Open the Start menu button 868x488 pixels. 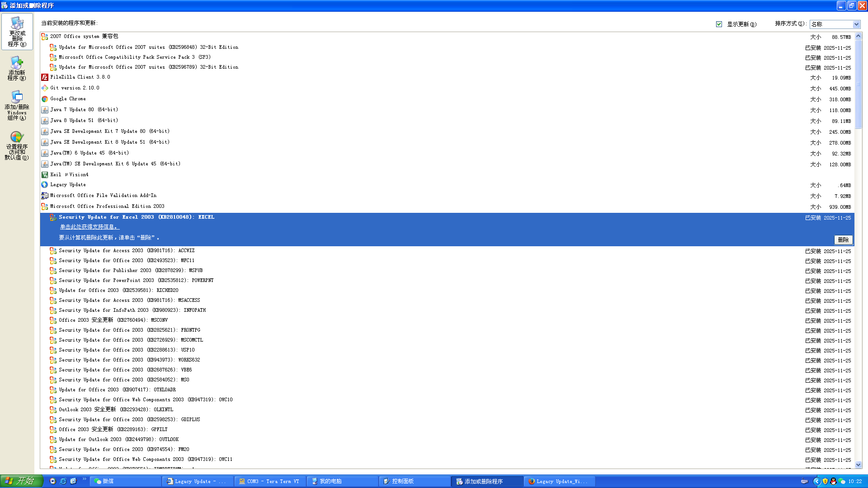[21, 481]
